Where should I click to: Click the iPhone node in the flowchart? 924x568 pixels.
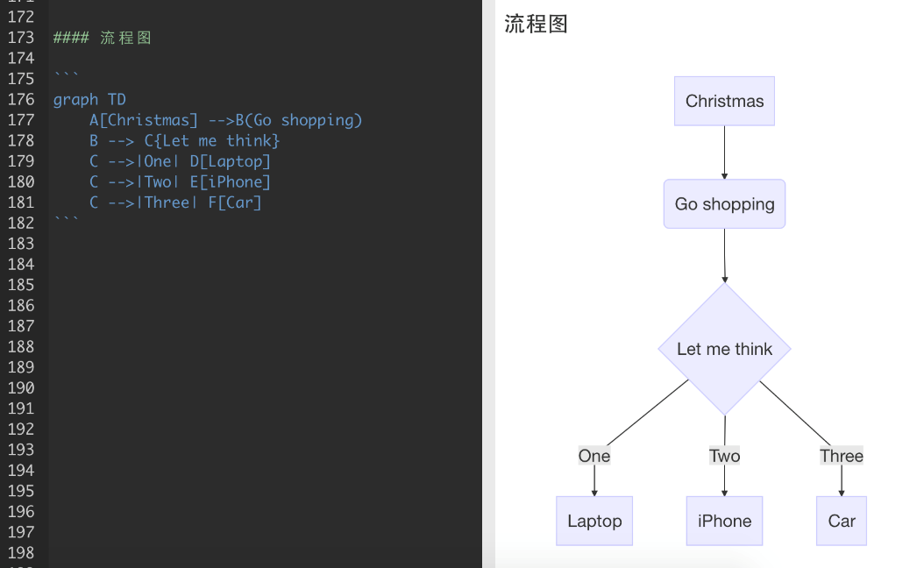coord(724,521)
